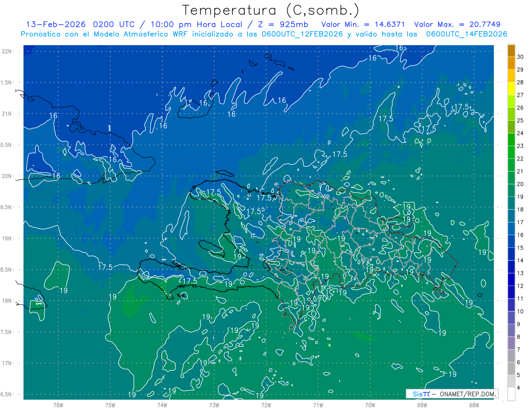Click the color scale value "22"
The width and height of the screenshot is (532, 411).
(520, 159)
